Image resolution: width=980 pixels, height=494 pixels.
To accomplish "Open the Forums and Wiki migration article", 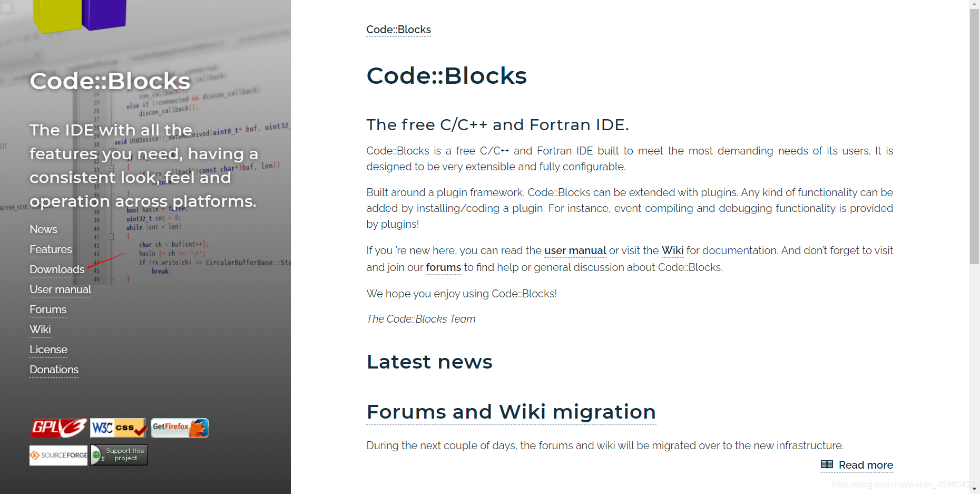I will click(x=511, y=412).
